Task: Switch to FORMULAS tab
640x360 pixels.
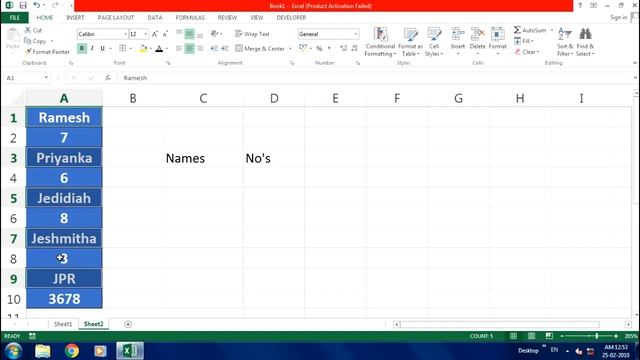Action: tap(190, 18)
